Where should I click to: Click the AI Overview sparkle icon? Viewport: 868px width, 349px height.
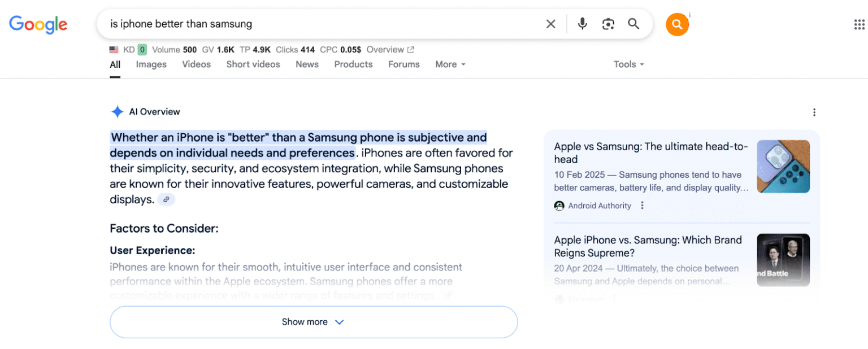[x=117, y=111]
